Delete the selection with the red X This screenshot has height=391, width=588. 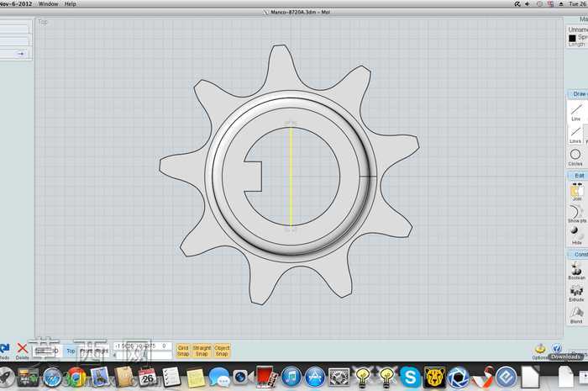click(23, 349)
